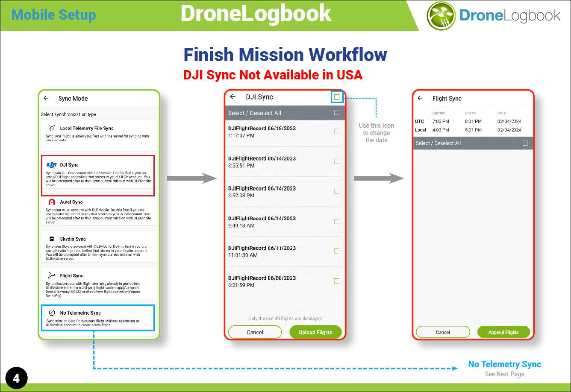Cancel the DJI Sync screen
Image resolution: width=571 pixels, height=392 pixels.
click(255, 332)
